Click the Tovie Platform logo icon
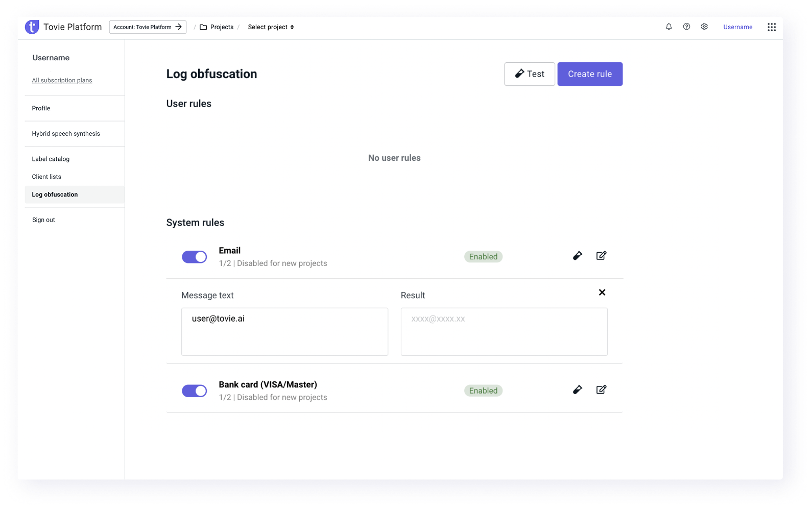This screenshot has width=812, height=509. click(32, 27)
